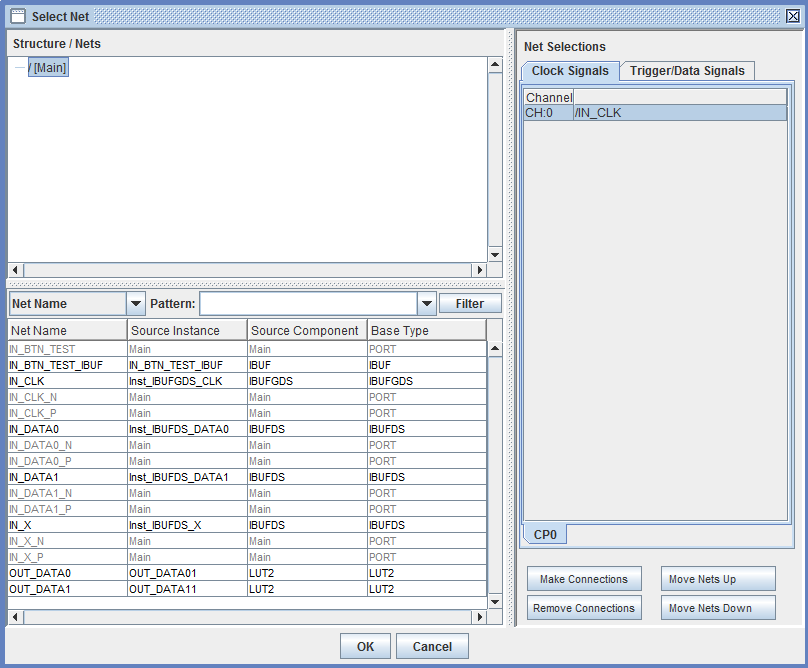Select the CH:0 channel row
The width and height of the screenshot is (808, 668).
point(655,113)
